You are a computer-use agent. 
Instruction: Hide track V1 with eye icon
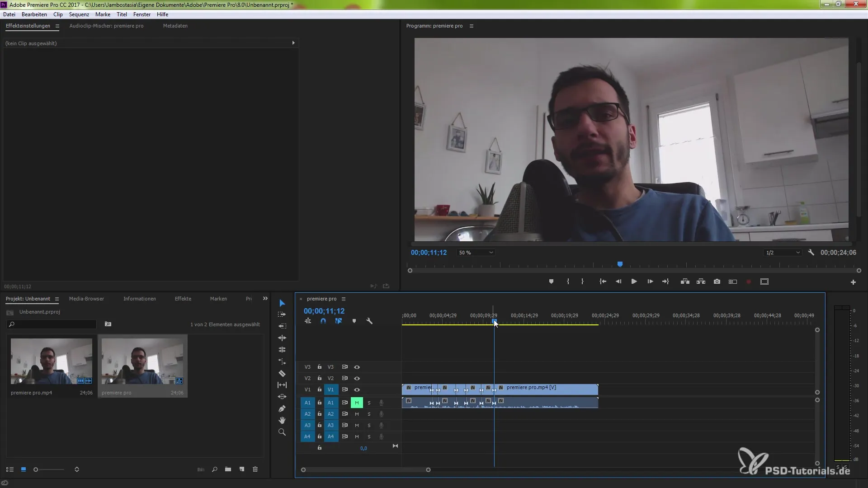click(x=357, y=389)
